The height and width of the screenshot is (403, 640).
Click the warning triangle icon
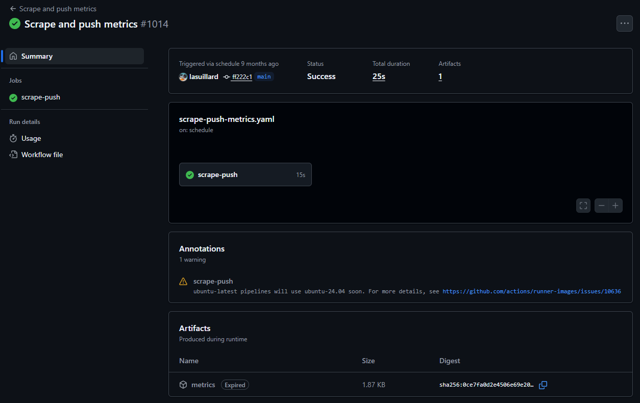click(x=183, y=282)
